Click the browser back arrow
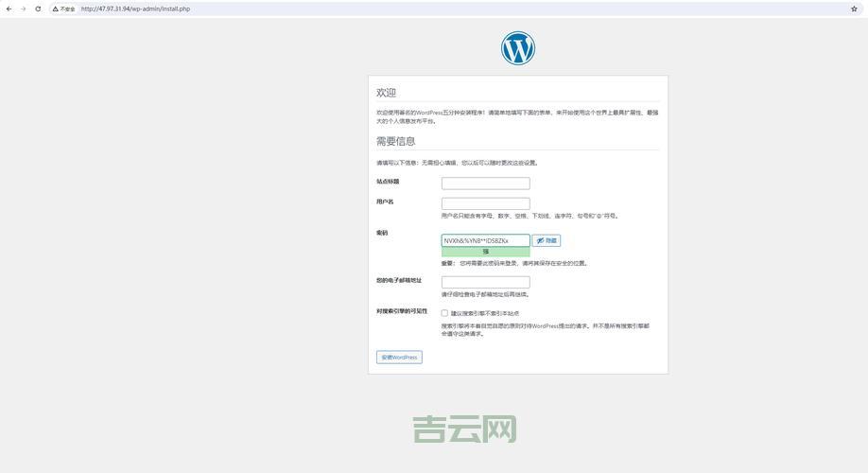 (x=9, y=9)
